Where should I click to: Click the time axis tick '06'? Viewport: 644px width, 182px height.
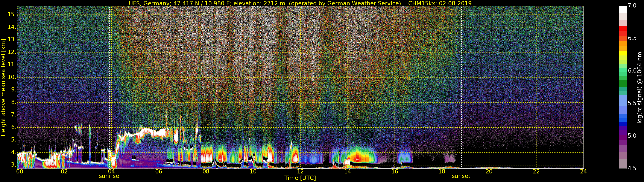[x=158, y=172]
